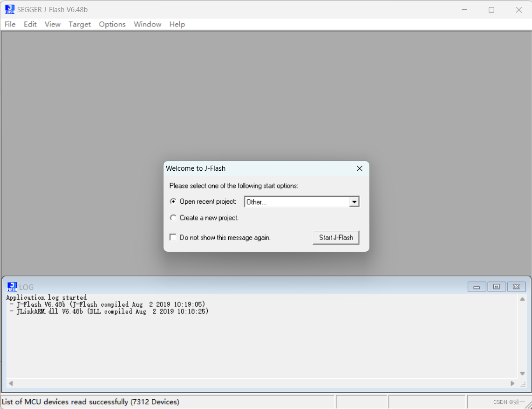Open the Window menu
Viewport: 532px width, 409px height.
(148, 24)
